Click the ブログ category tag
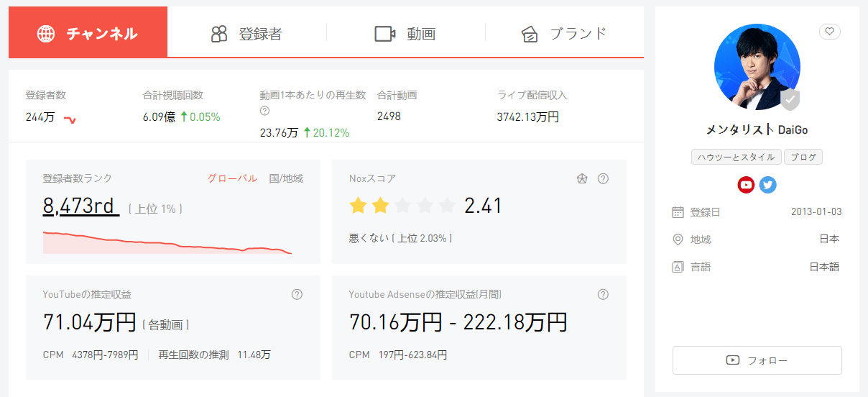The image size is (868, 397). pyautogui.click(x=803, y=158)
